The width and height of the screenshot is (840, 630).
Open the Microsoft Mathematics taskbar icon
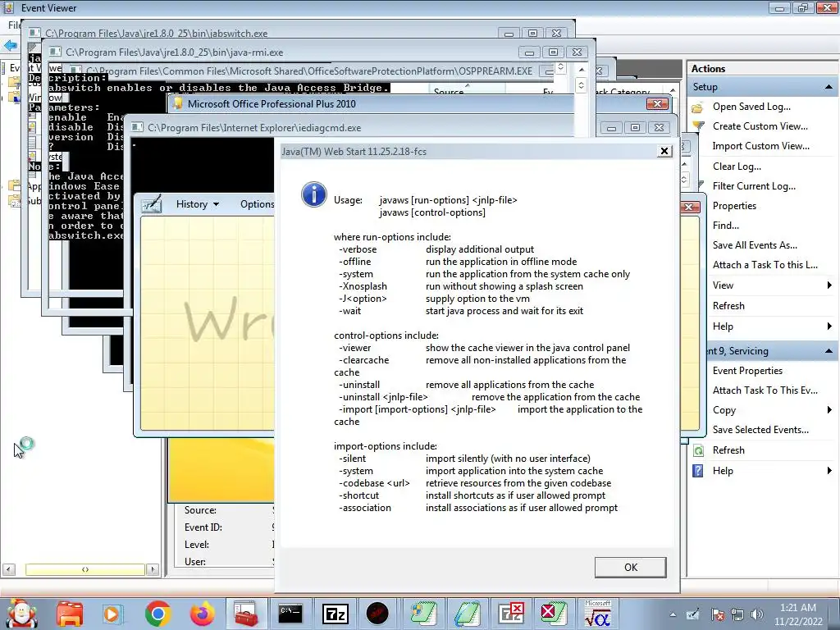pyautogui.click(x=597, y=614)
